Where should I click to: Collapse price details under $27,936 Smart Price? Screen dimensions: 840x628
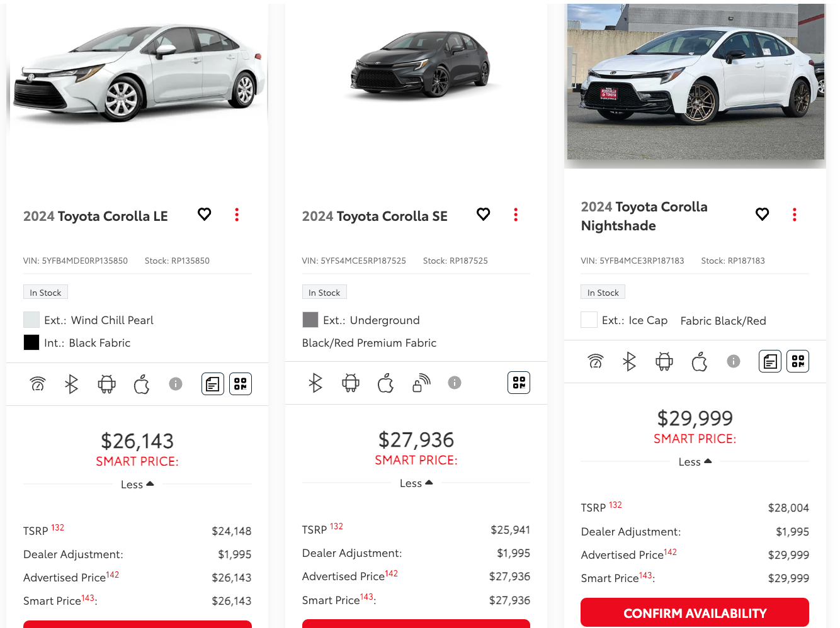pyautogui.click(x=416, y=483)
